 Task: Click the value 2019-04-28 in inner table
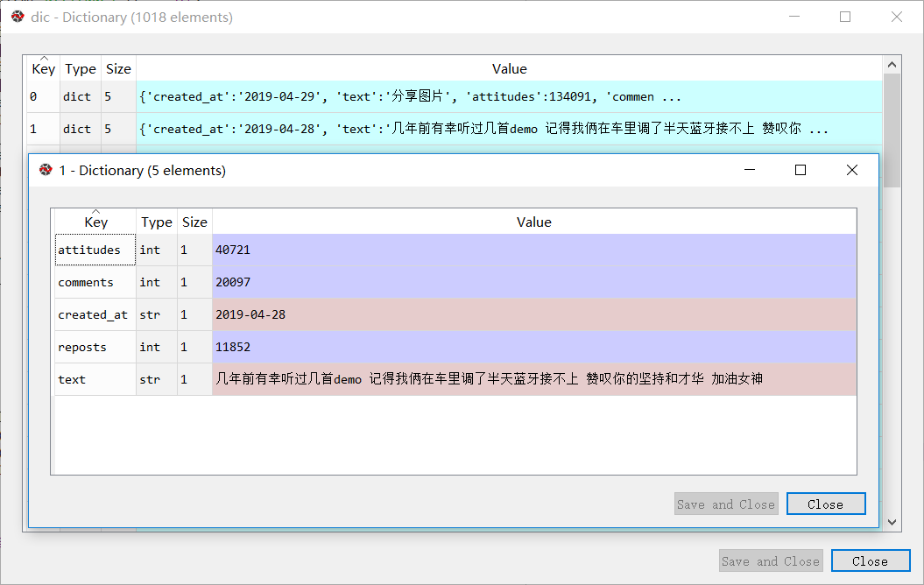point(534,314)
